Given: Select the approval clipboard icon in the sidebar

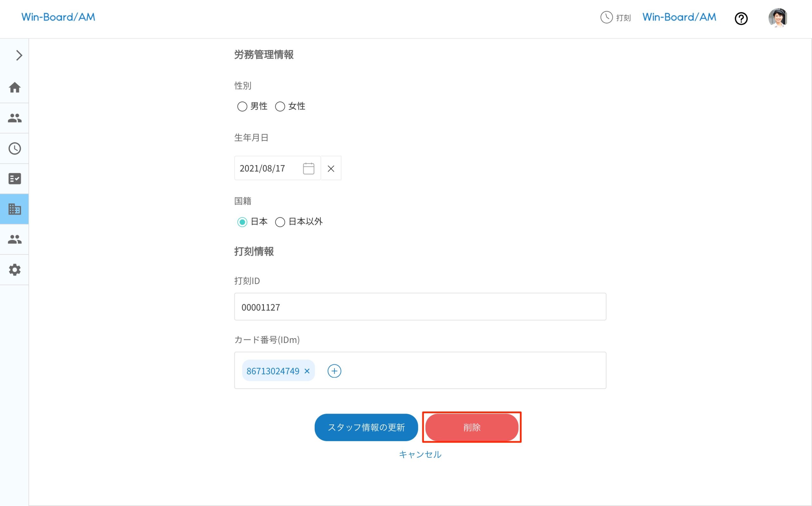Looking at the screenshot, I should [x=14, y=178].
